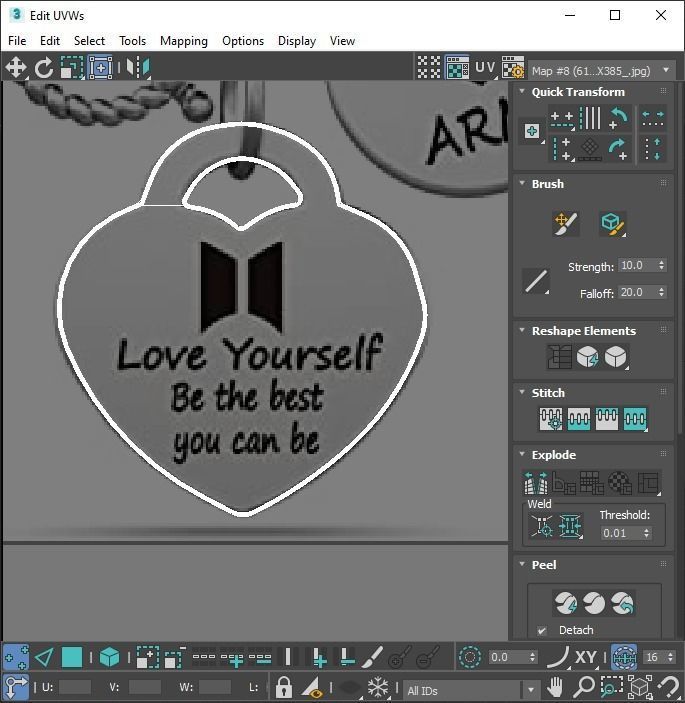Click the Mirror Horizontal icon
Viewport: 685px width, 703px height.
tap(138, 67)
